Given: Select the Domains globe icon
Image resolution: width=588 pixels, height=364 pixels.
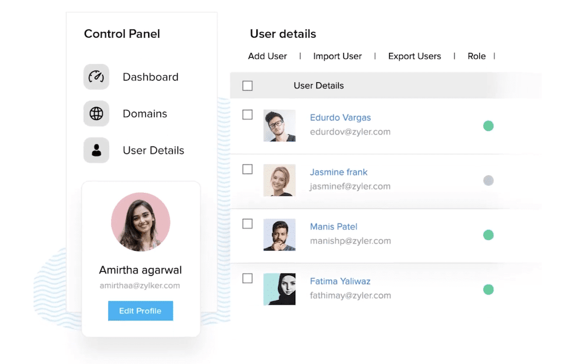Looking at the screenshot, I should click(96, 113).
